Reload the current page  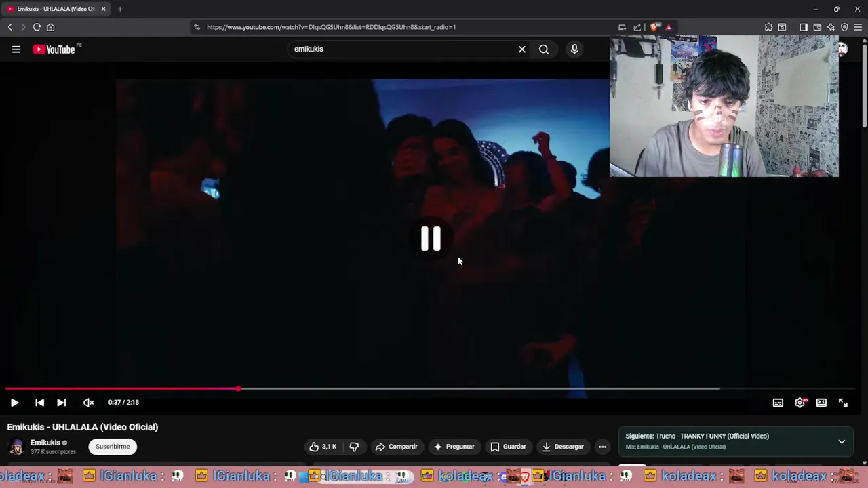[37, 27]
